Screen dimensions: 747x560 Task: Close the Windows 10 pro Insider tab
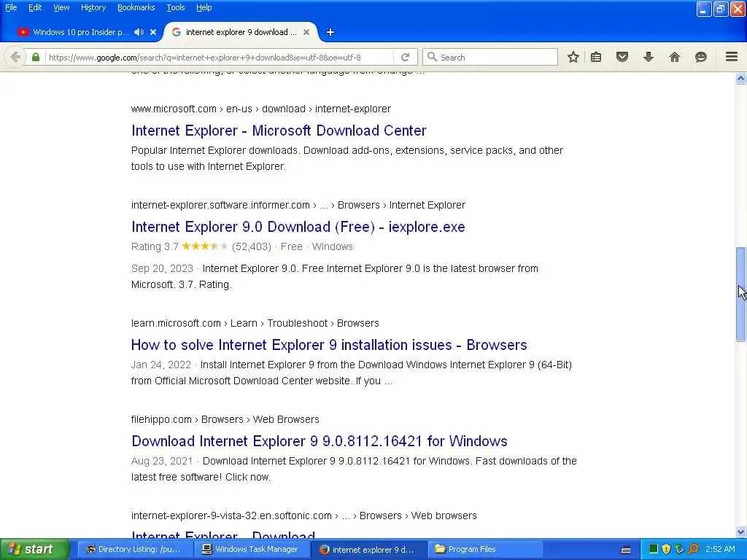pyautogui.click(x=153, y=32)
